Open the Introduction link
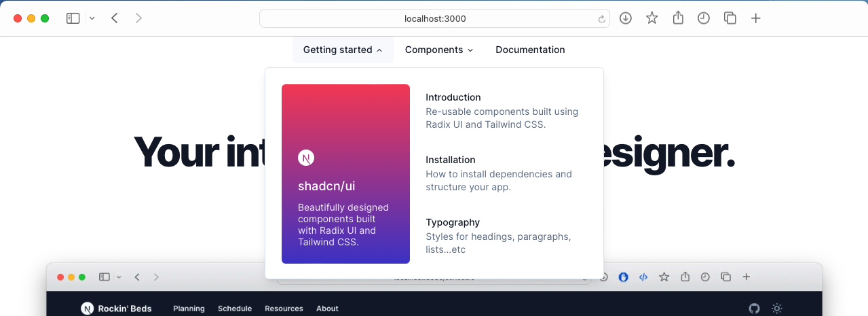 (453, 97)
